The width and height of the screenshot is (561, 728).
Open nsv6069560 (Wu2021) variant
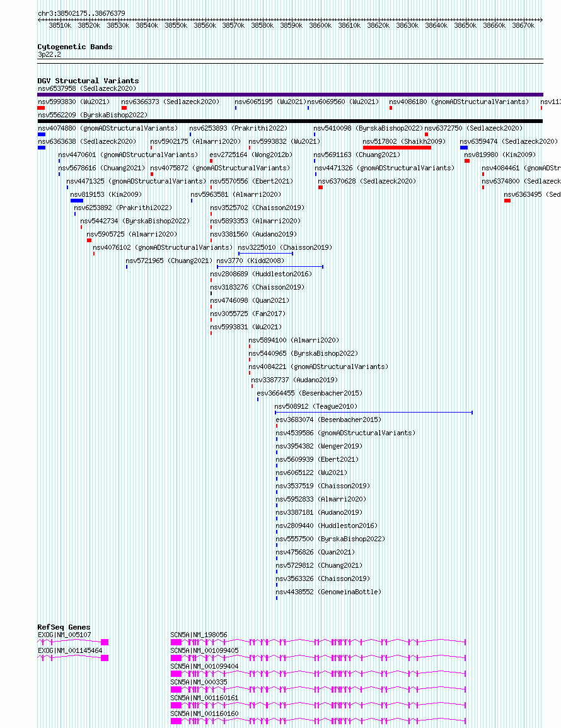tap(343, 101)
